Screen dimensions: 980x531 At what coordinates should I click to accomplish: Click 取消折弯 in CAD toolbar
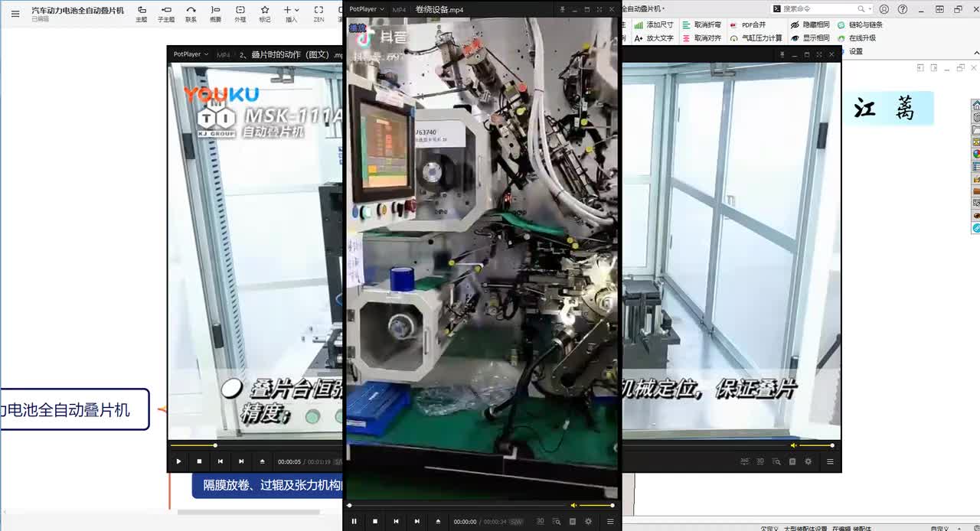coord(701,25)
